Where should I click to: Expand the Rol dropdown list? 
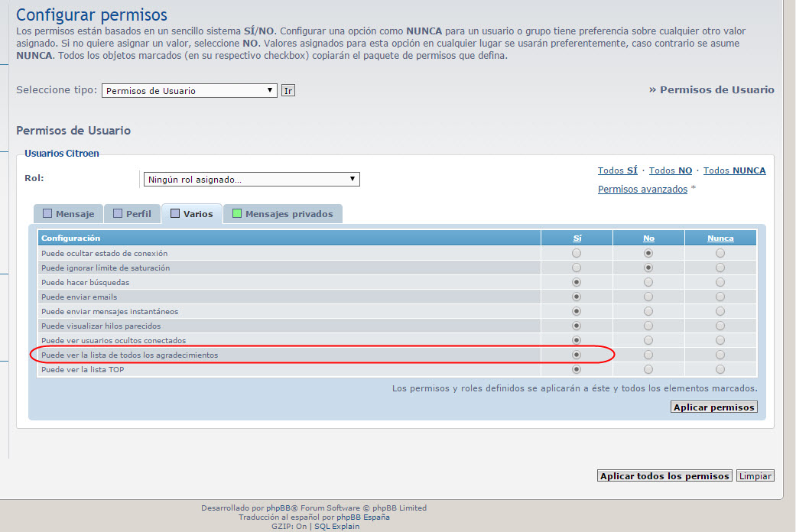(x=251, y=180)
